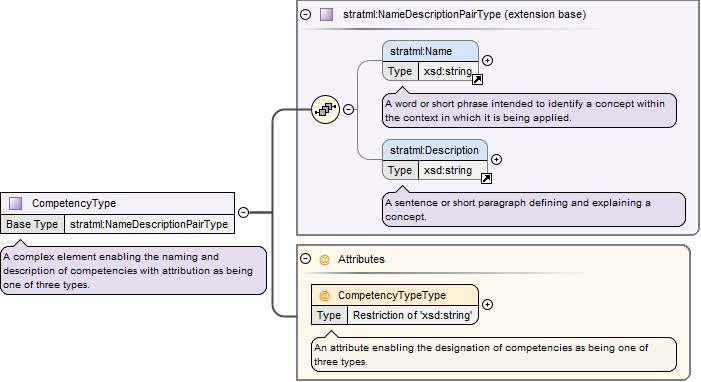Expand the stratml:Name element

[x=487, y=60]
